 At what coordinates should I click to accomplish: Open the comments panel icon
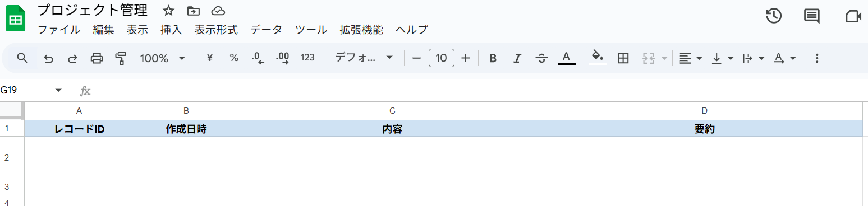pos(811,16)
